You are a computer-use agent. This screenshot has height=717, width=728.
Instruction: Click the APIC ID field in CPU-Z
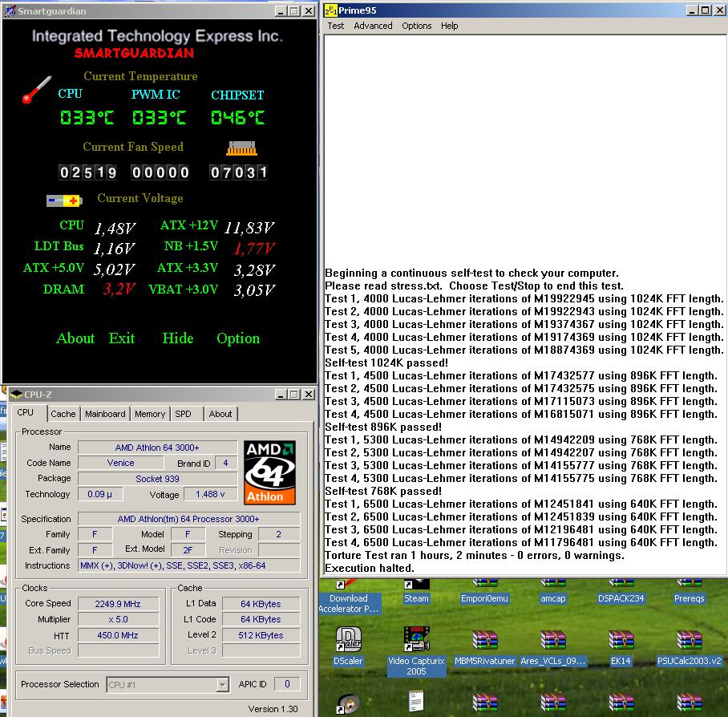(287, 684)
